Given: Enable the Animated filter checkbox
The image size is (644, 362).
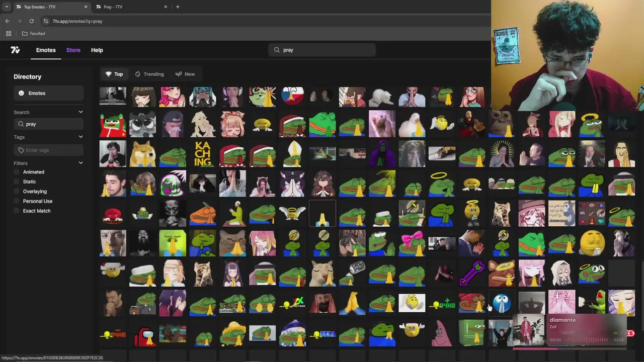Looking at the screenshot, I should point(17,172).
